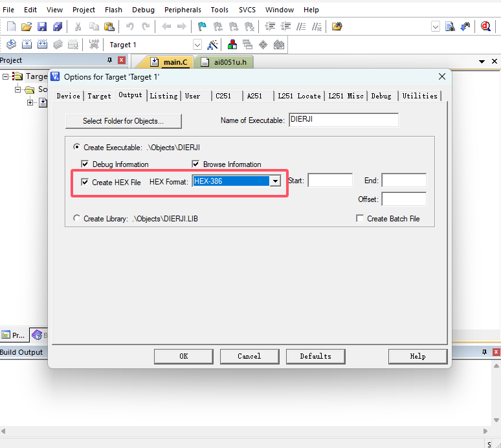
Task: Open Manage Project Items colored blocks icon
Action: tap(232, 45)
